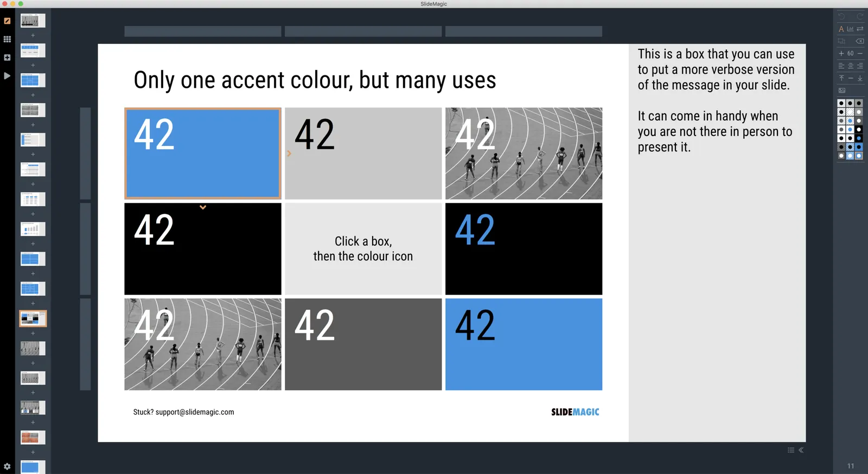
Task: Align text to the top of box
Action: tap(841, 78)
